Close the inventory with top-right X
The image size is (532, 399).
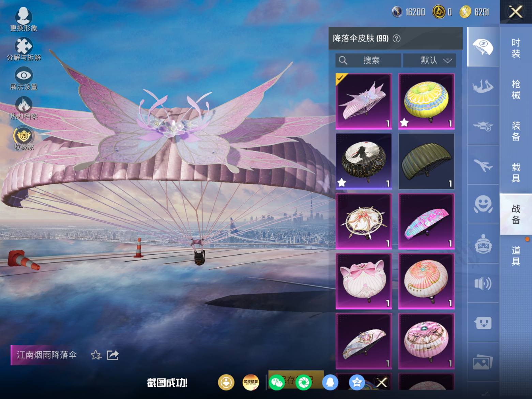[516, 12]
